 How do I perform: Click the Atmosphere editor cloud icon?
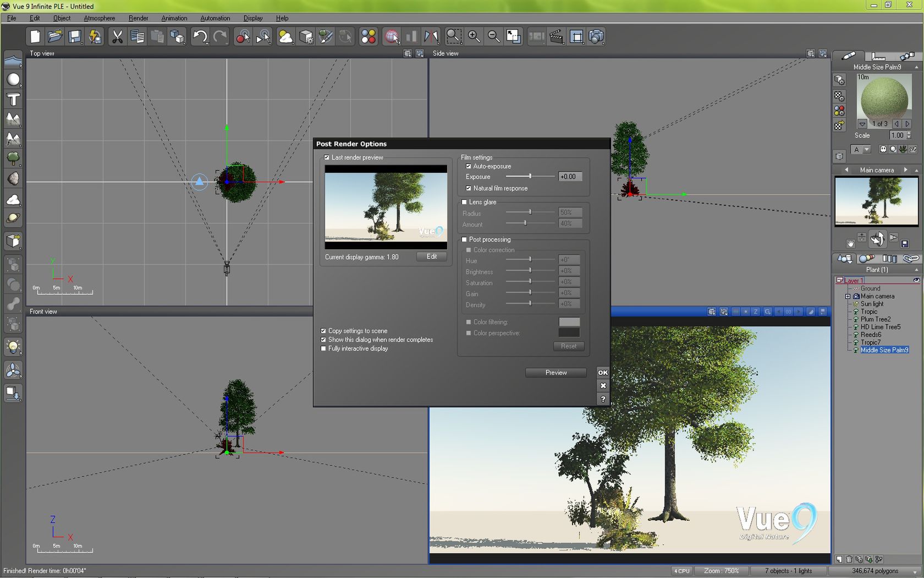[x=285, y=37]
